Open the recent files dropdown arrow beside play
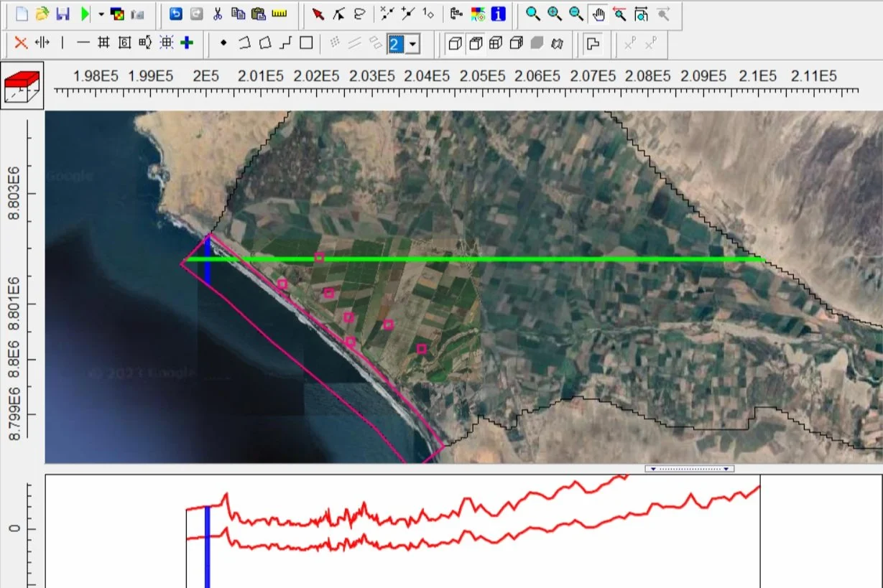 coord(101,13)
